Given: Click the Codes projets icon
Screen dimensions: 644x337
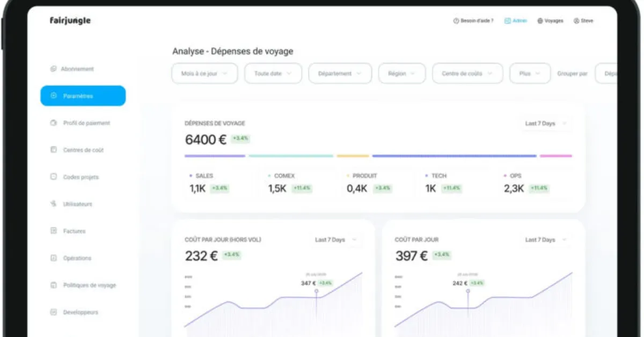Looking at the screenshot, I should pyautogui.click(x=53, y=177).
